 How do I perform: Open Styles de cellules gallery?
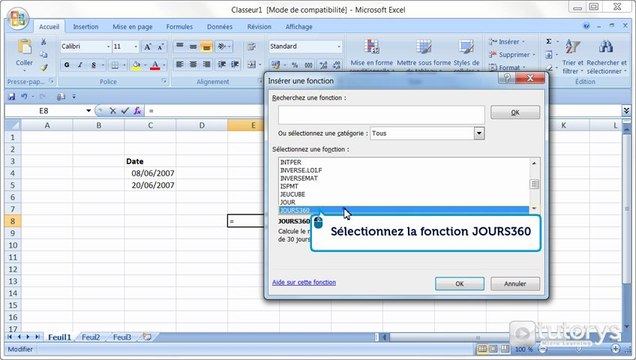click(x=466, y=55)
